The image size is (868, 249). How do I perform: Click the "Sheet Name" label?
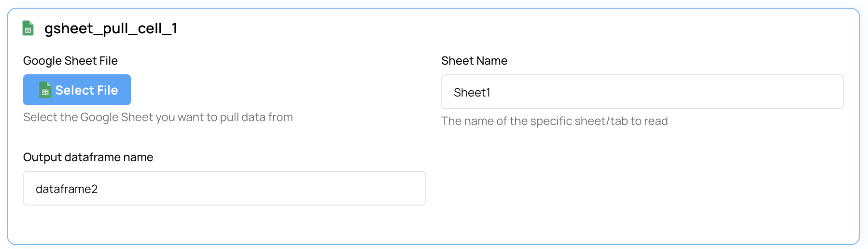pos(474,61)
